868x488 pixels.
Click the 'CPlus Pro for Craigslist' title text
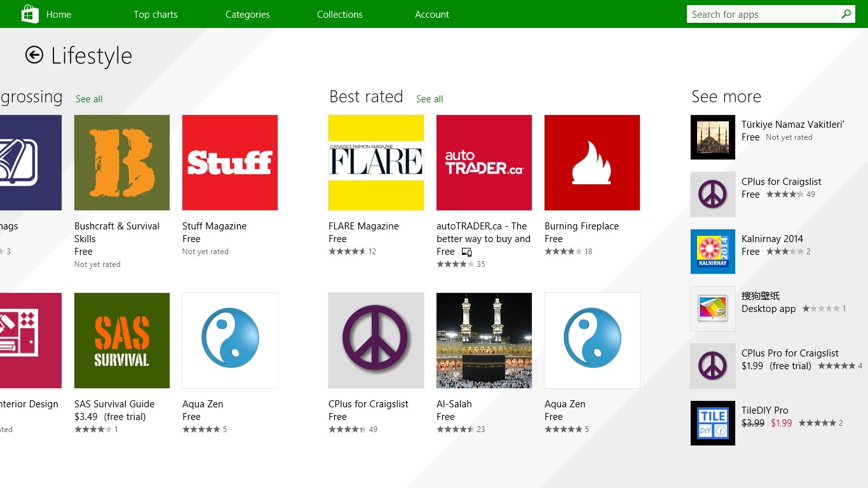click(x=790, y=353)
